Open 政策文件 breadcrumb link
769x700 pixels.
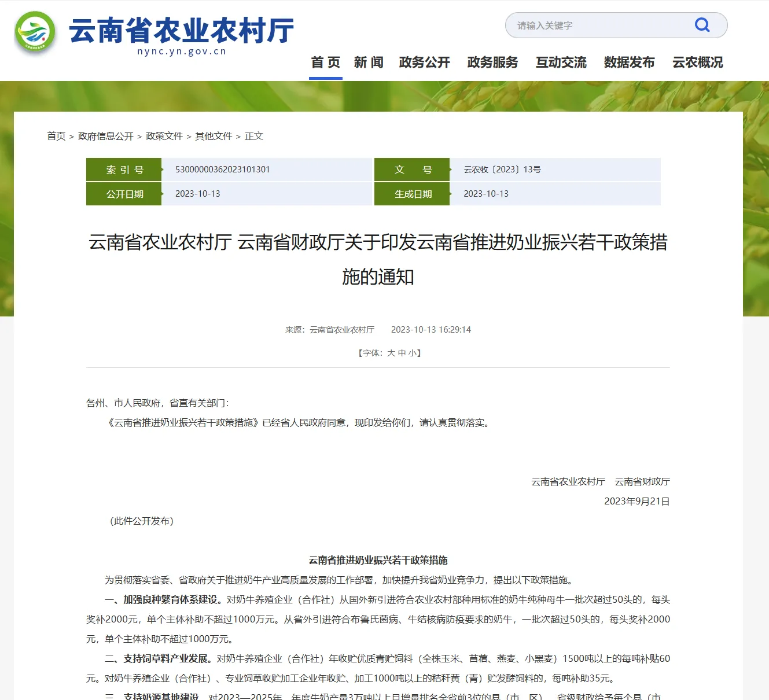[164, 136]
